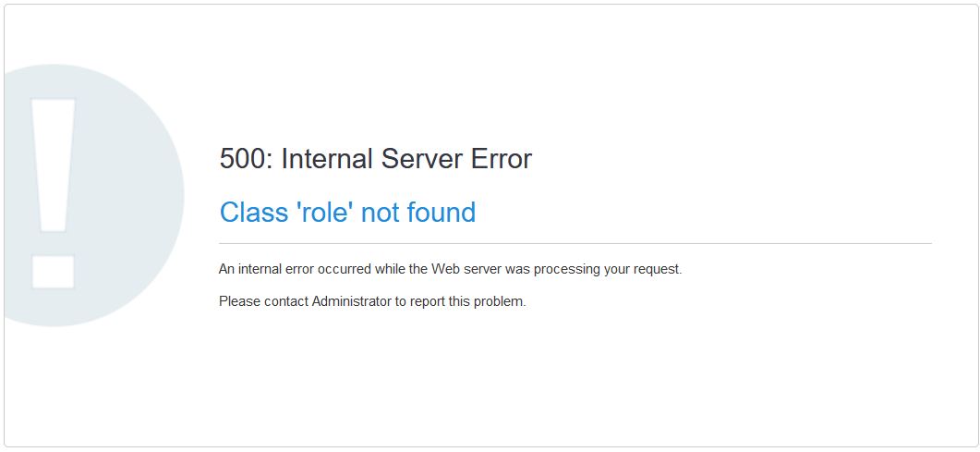
Task: Click the exclamation mark's bottom dot
Action: 53,270
